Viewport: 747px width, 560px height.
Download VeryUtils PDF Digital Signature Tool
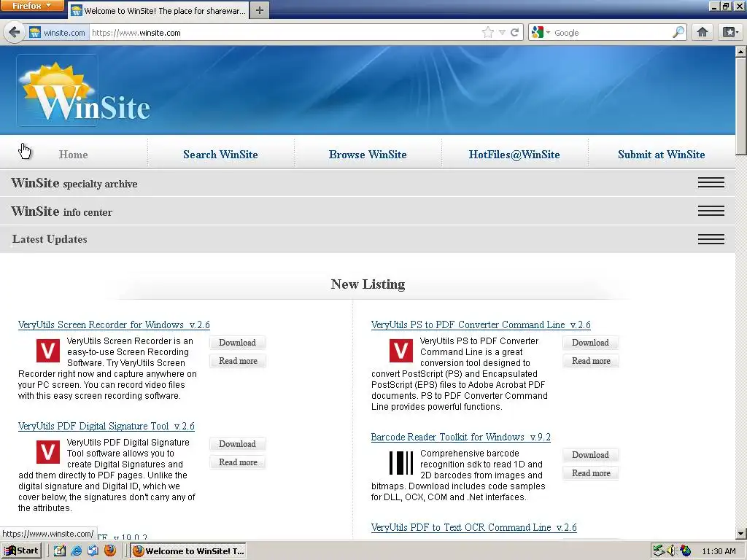point(237,444)
